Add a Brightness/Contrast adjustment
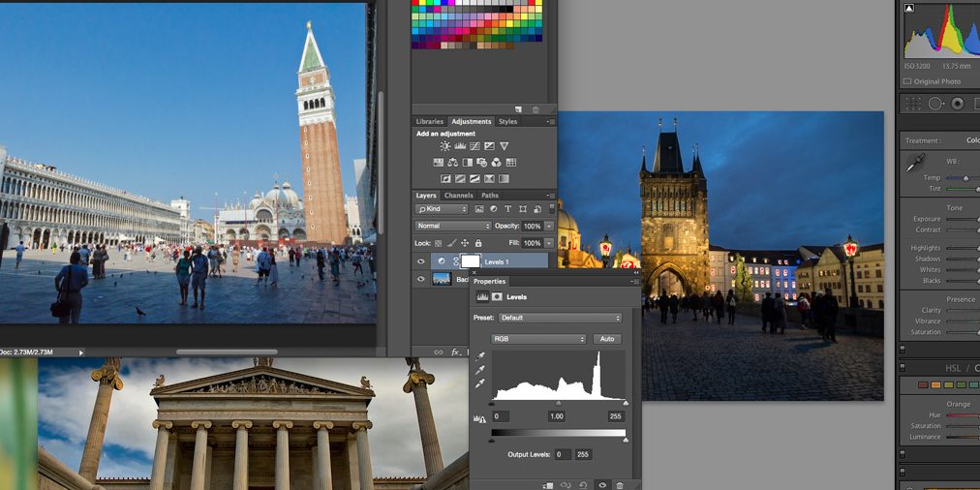 pyautogui.click(x=445, y=146)
